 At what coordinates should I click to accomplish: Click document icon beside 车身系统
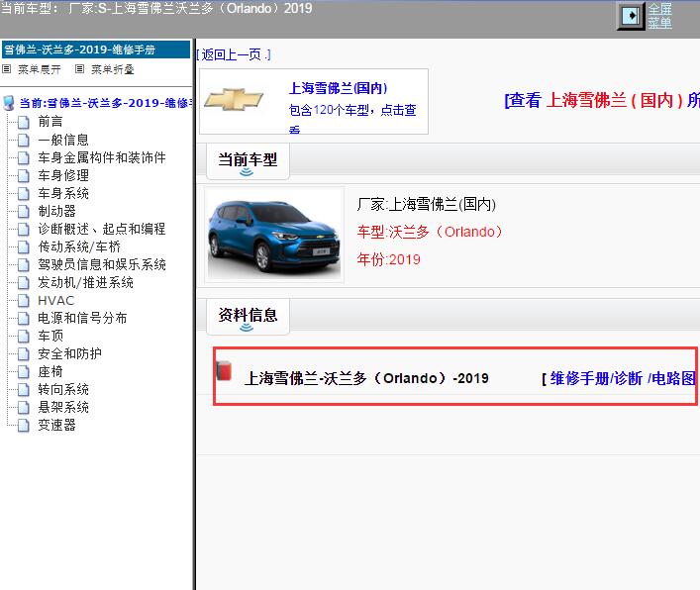[x=24, y=193]
